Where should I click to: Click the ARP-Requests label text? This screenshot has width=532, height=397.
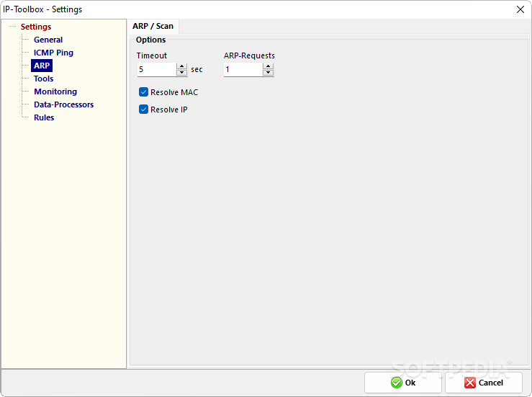[x=249, y=55]
